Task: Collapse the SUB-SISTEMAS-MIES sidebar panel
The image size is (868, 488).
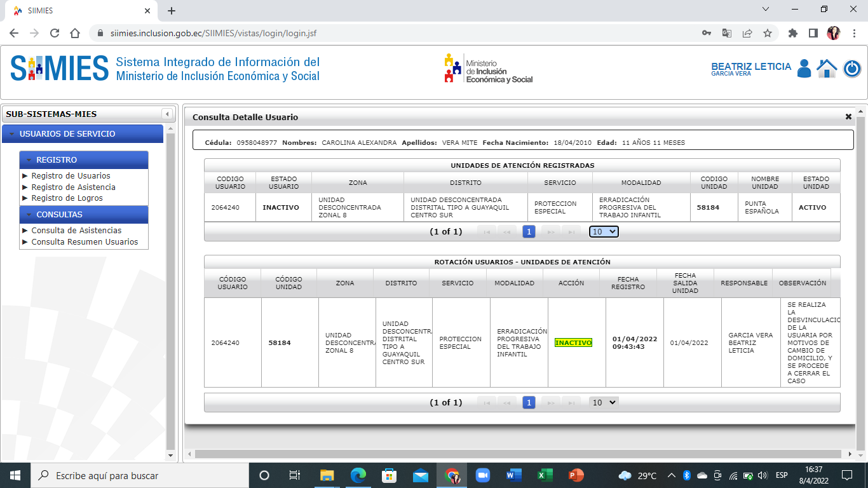Action: [167, 114]
